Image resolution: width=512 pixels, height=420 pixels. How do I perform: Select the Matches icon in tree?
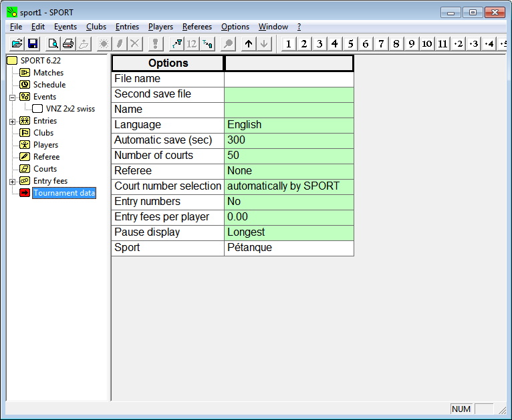[25, 73]
